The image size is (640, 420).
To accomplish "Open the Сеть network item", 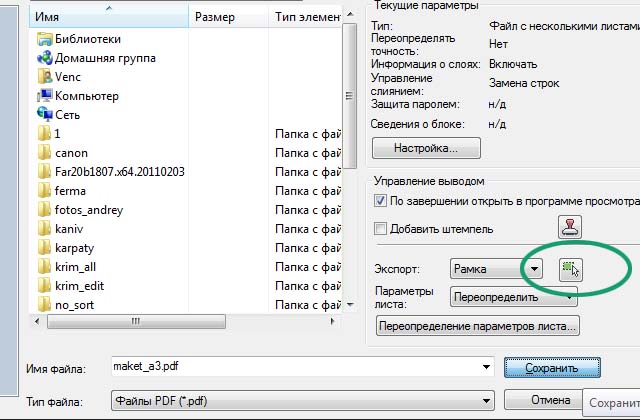I will tap(45, 115).
